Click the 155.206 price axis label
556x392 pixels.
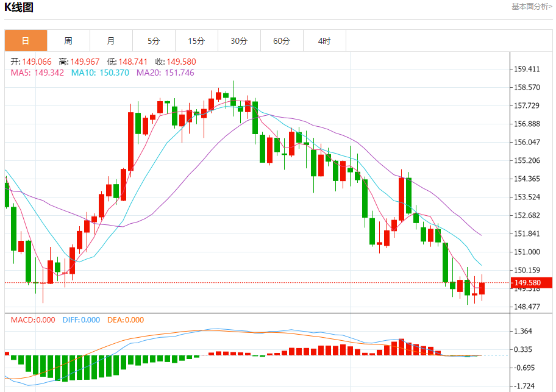tap(527, 160)
